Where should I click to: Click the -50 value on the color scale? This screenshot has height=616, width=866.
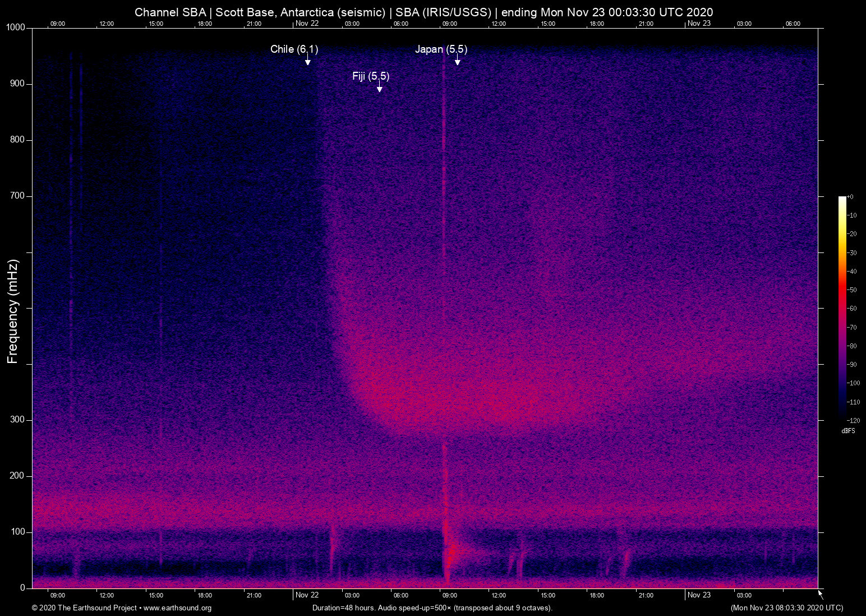click(851, 290)
